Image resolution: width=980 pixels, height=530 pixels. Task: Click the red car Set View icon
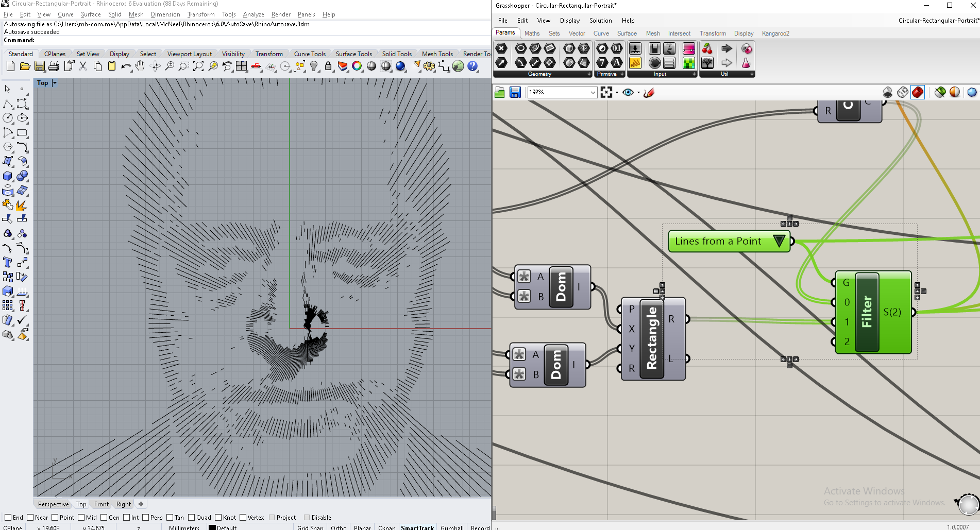256,66
